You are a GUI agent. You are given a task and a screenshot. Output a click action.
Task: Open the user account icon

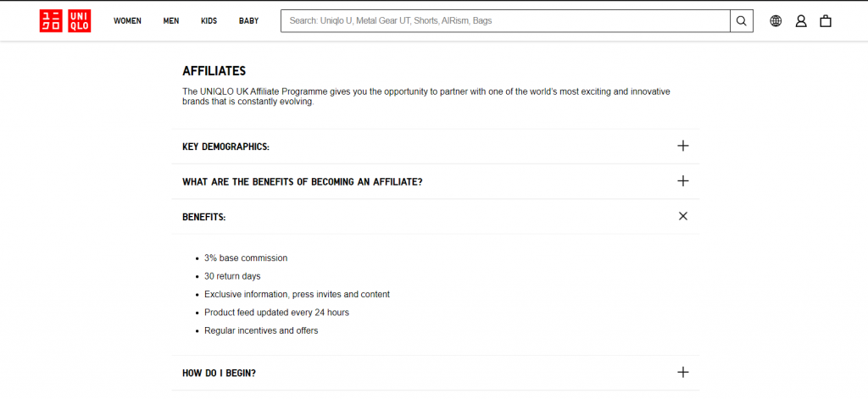tap(800, 21)
